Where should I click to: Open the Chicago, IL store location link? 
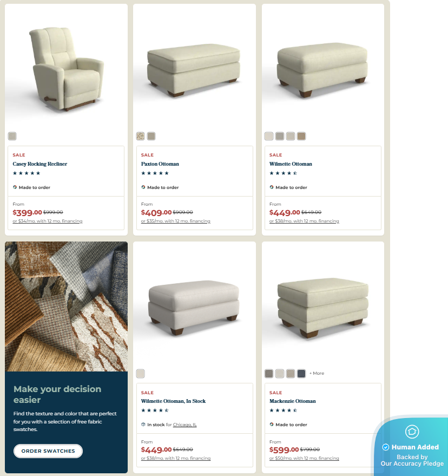click(185, 425)
